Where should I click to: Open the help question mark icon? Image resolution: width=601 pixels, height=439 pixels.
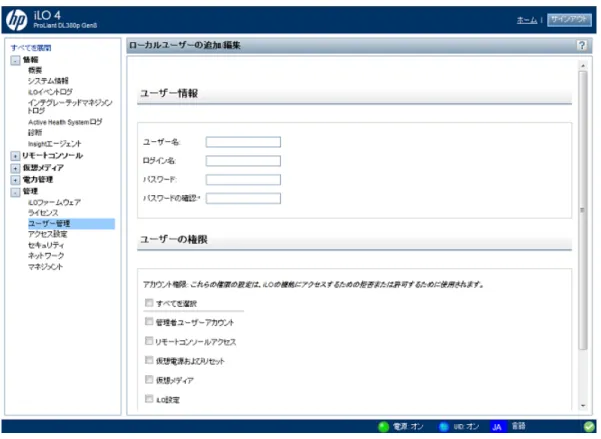click(x=581, y=45)
